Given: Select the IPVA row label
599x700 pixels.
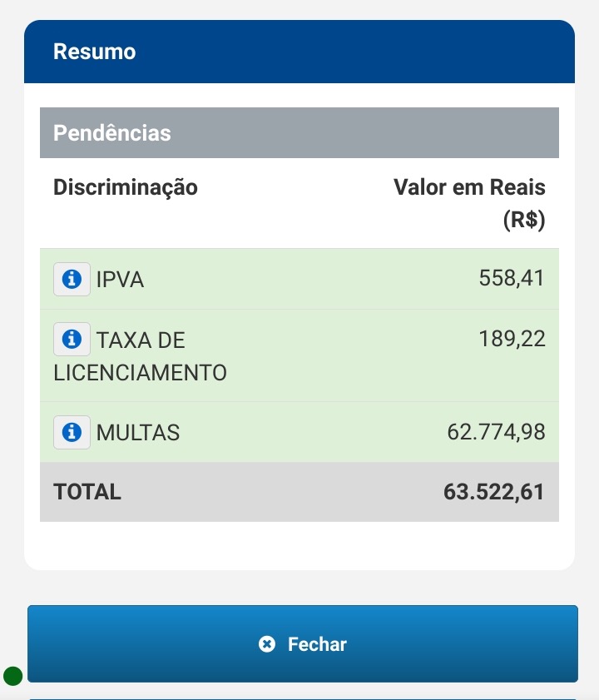Looking at the screenshot, I should 120,280.
